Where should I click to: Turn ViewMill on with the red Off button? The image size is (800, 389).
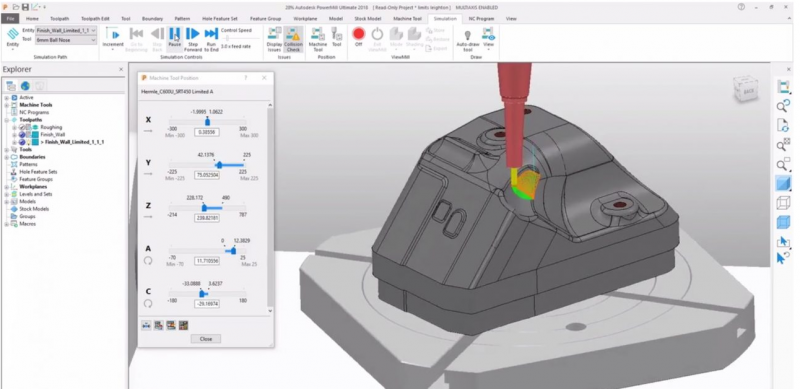pos(359,38)
